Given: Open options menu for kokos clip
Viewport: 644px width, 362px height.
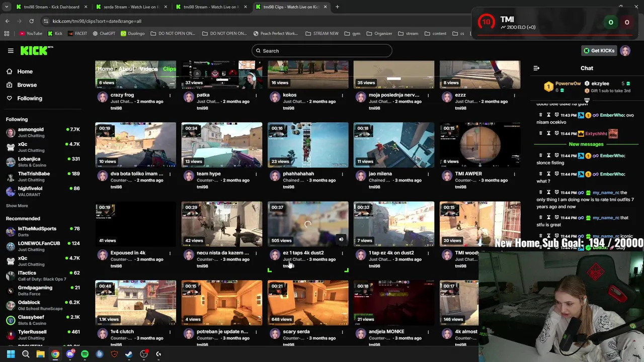Looking at the screenshot, I should pyautogui.click(x=342, y=95).
